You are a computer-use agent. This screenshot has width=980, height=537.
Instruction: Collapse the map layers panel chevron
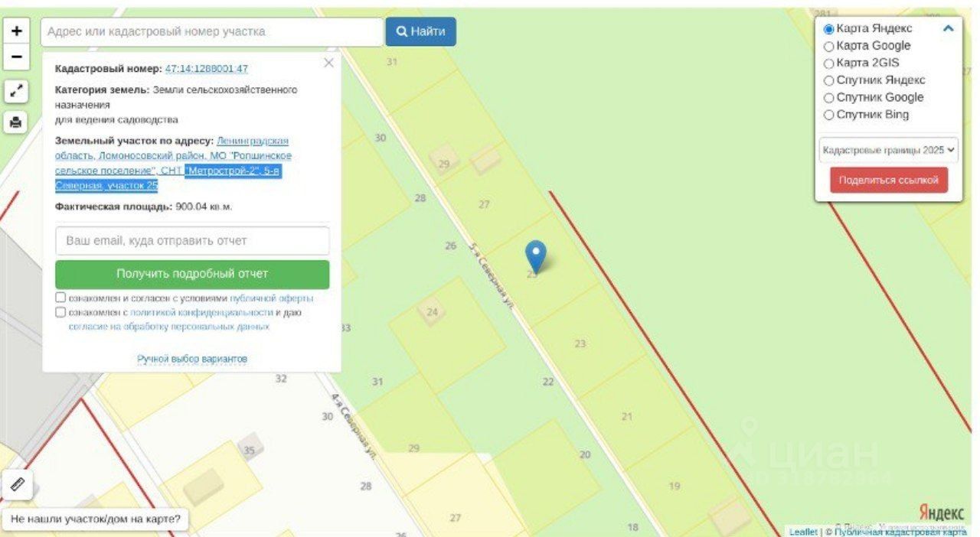(x=948, y=28)
